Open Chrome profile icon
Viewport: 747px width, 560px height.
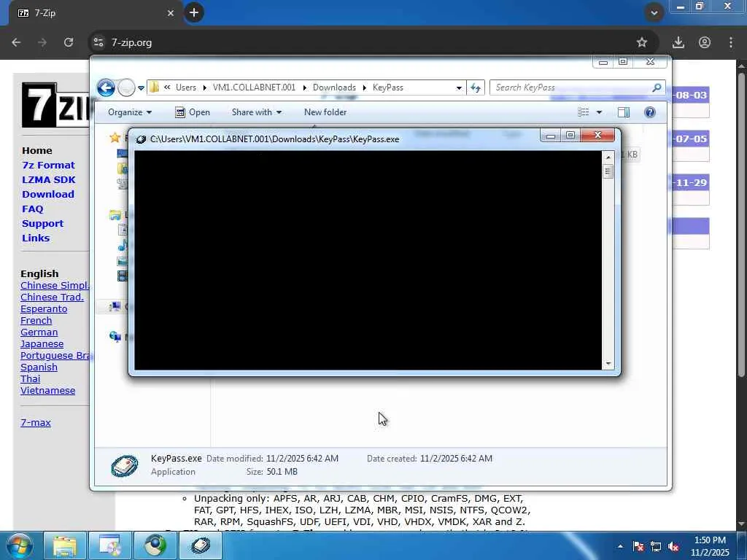[x=705, y=42]
